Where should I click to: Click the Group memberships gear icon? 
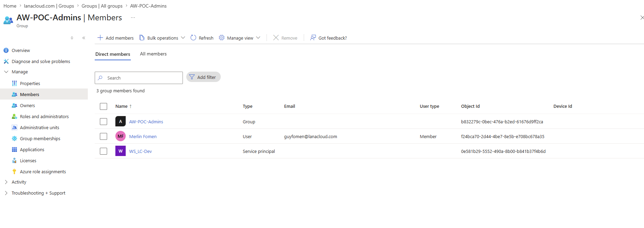click(14, 138)
